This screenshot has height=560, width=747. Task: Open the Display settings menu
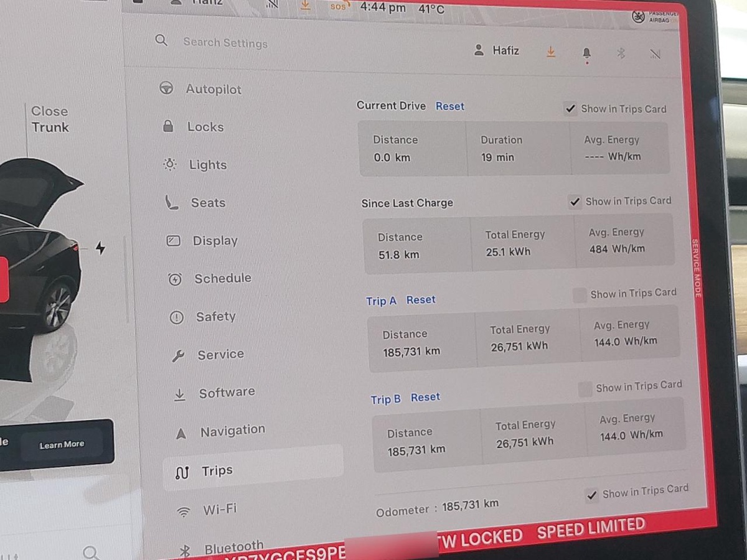(x=215, y=241)
